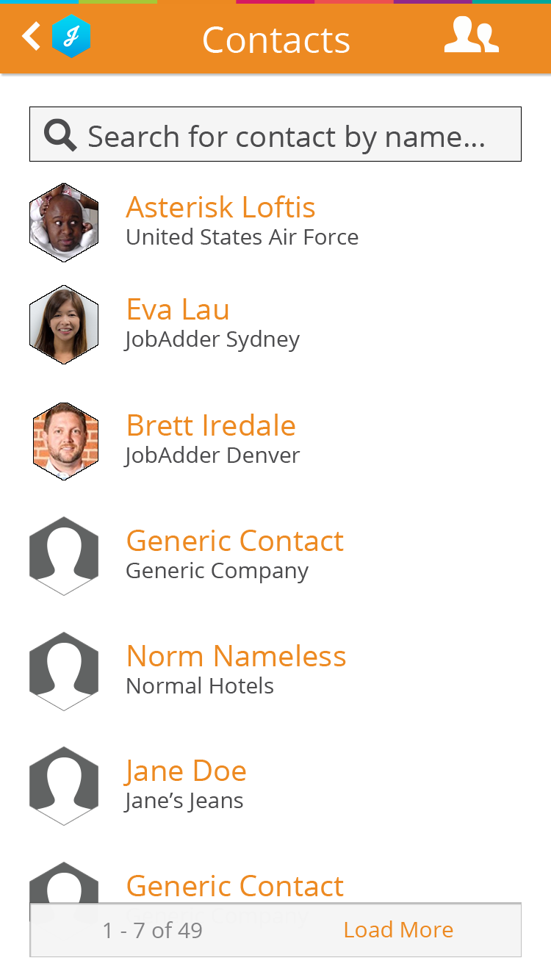Viewport: 551px width, 980px height.
Task: Select Jane Doe contact name
Action: pos(186,771)
